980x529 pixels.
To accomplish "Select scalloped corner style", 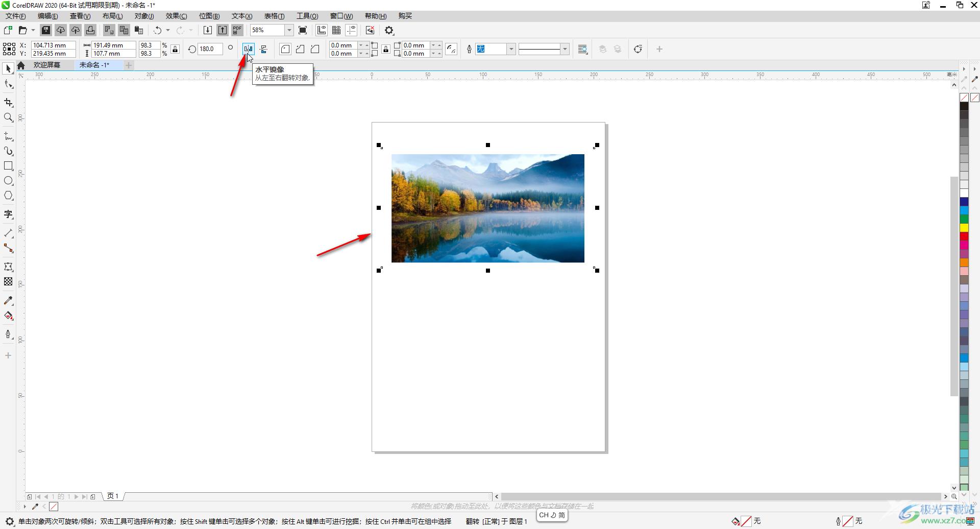I will [x=300, y=49].
